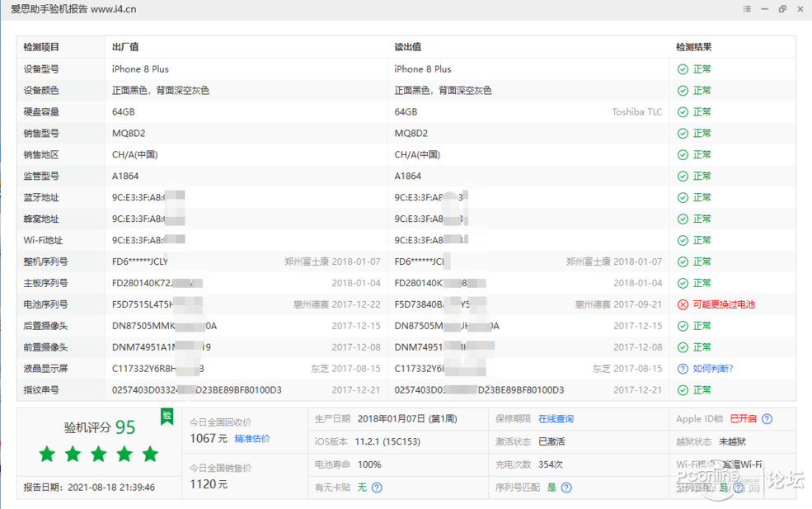Click the 出厂值 column header
Viewport: 812px width, 509px height.
(x=125, y=47)
